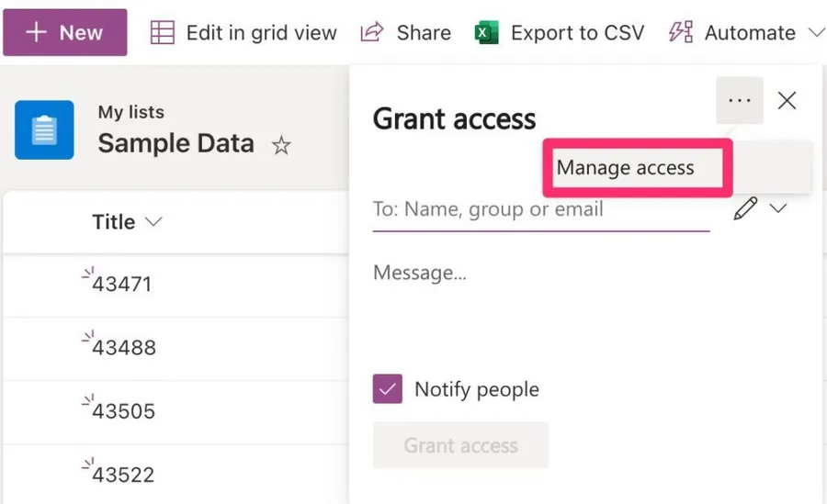Screen dimensions: 827x504
Task: Click the Excel Export to CSV icon
Action: click(486, 33)
